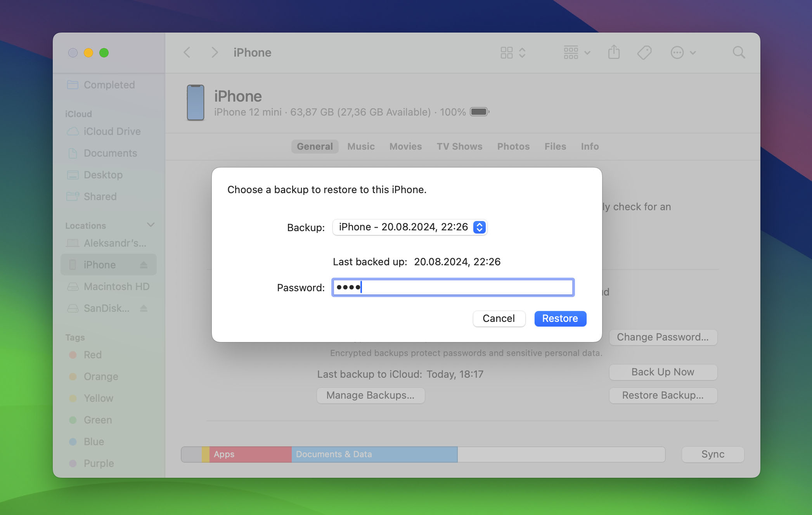Click Documents & Data storage segment
This screenshot has height=515, width=812.
coord(374,454)
